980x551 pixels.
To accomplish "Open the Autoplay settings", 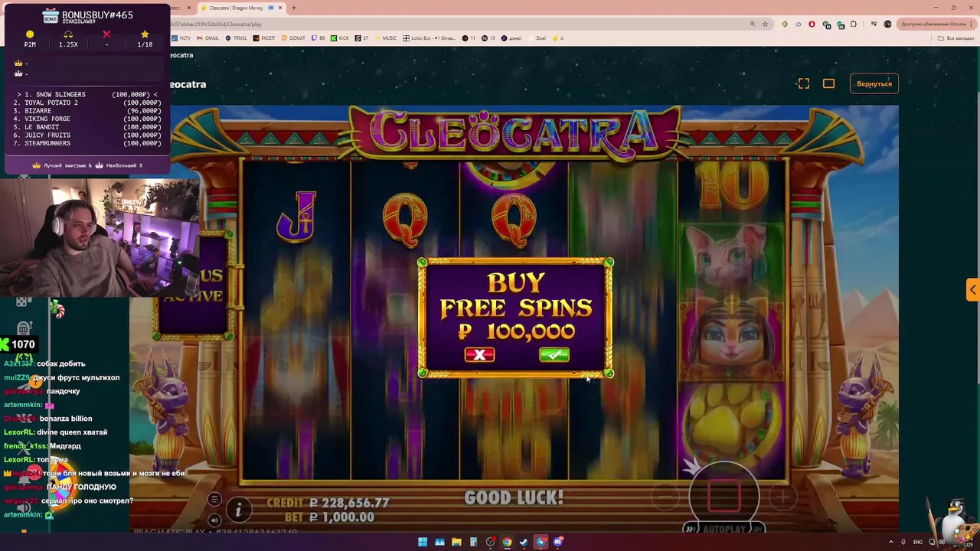I will click(724, 529).
